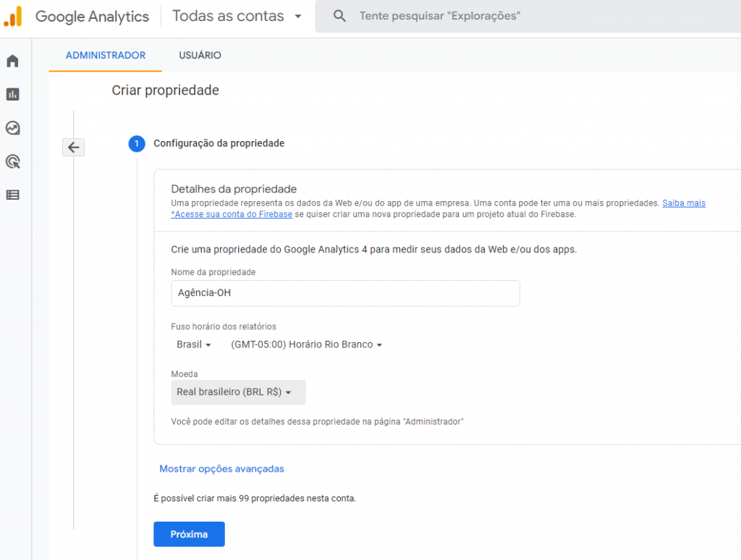
Task: Open the Advertising cursor icon in the sidebar
Action: [13, 161]
